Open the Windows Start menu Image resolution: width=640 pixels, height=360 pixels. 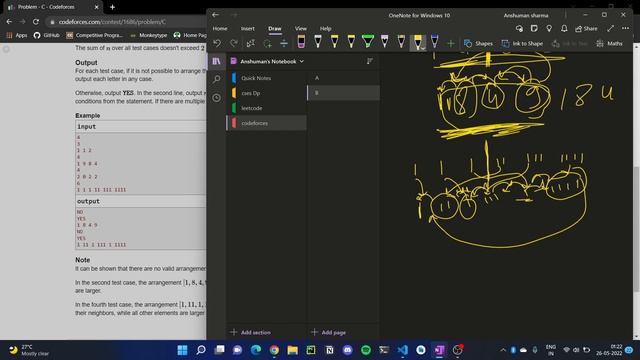click(182, 350)
